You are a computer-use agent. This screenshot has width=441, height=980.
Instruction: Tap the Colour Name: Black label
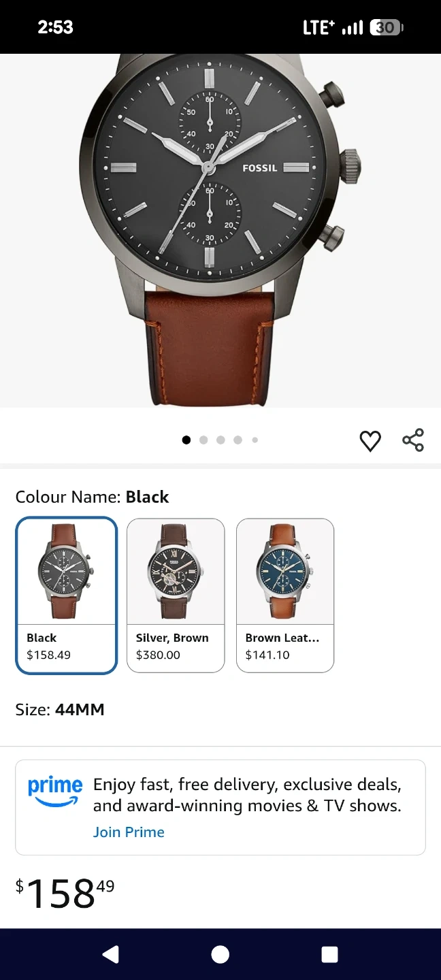click(x=92, y=497)
